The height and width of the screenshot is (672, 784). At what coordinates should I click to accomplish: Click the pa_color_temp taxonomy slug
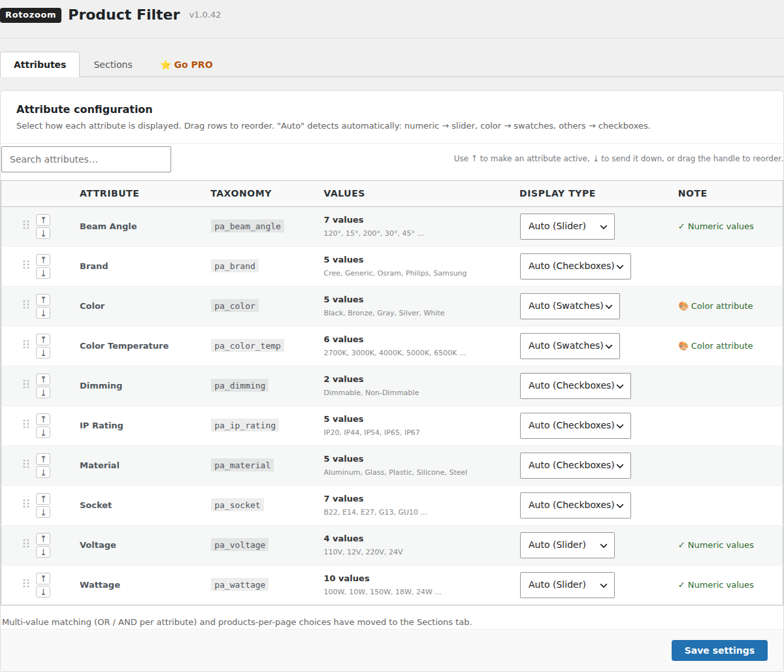click(248, 346)
